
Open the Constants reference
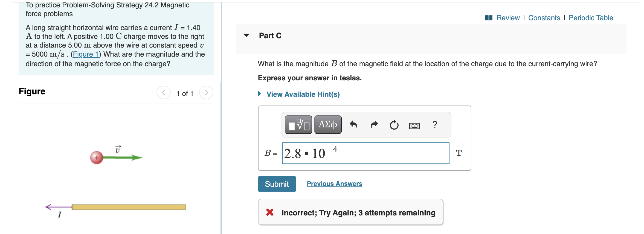click(x=544, y=17)
